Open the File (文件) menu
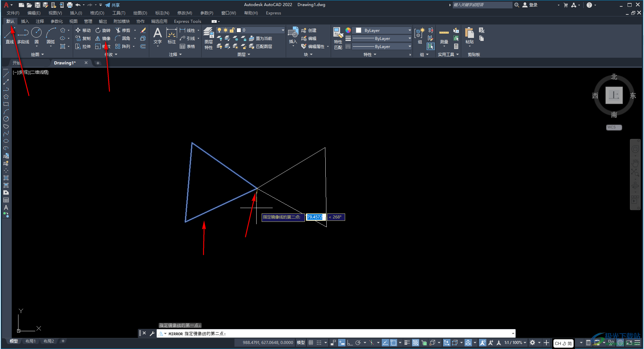 [x=13, y=13]
